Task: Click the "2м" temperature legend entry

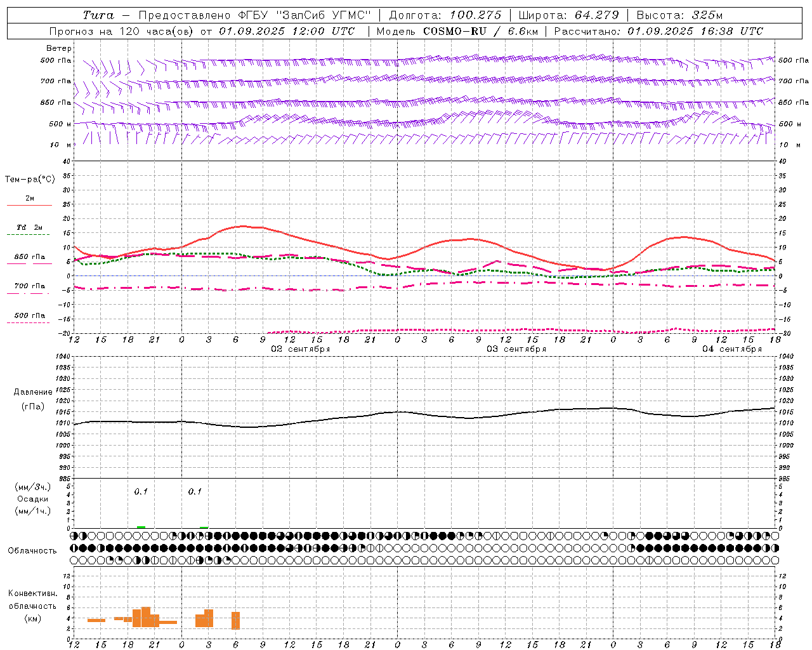Action: tap(30, 199)
